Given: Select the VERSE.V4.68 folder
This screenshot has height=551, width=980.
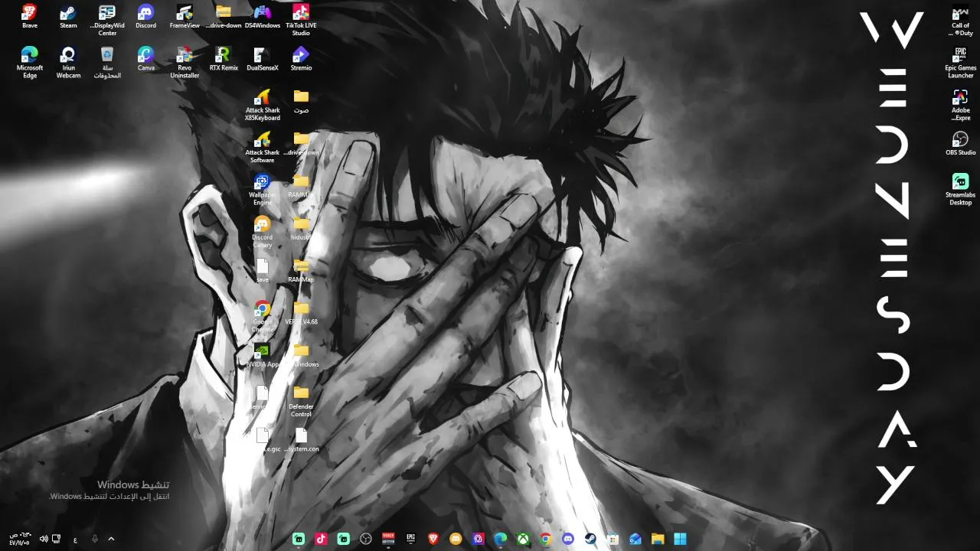Looking at the screenshot, I should [301, 313].
